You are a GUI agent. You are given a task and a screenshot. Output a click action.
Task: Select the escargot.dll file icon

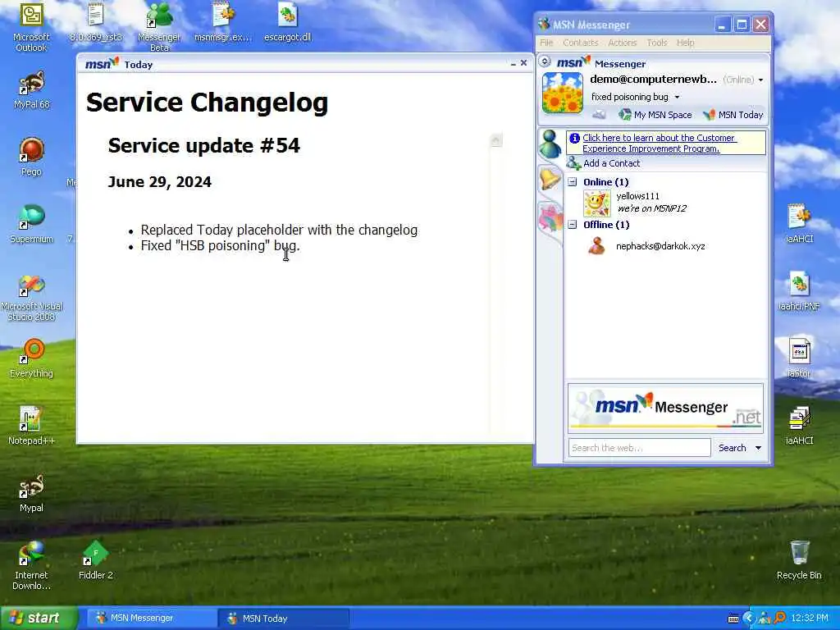288,22
